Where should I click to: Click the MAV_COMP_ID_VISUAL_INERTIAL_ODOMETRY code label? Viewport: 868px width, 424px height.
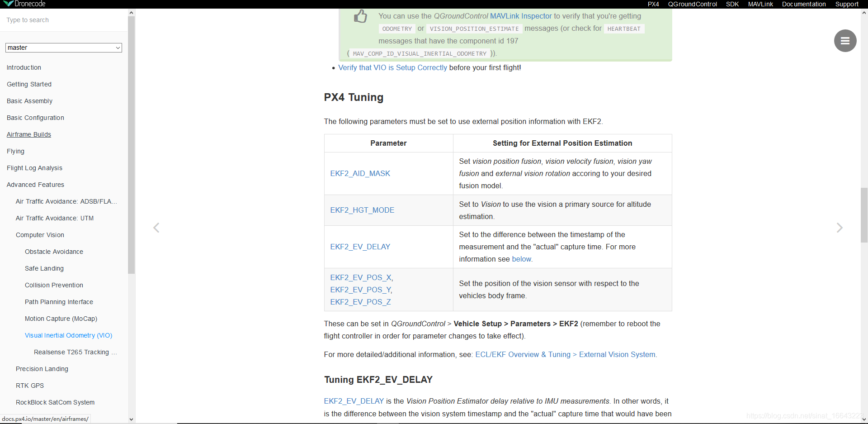pyautogui.click(x=420, y=53)
